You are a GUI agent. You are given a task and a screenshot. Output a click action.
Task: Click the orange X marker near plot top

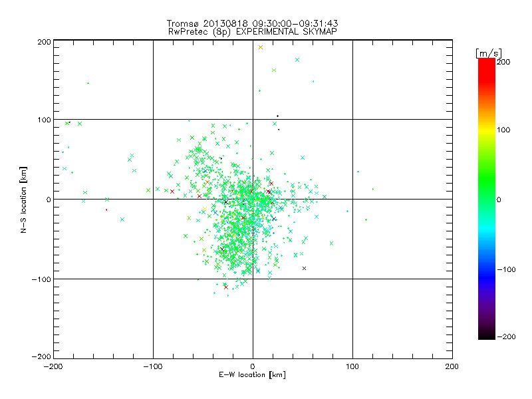261,47
